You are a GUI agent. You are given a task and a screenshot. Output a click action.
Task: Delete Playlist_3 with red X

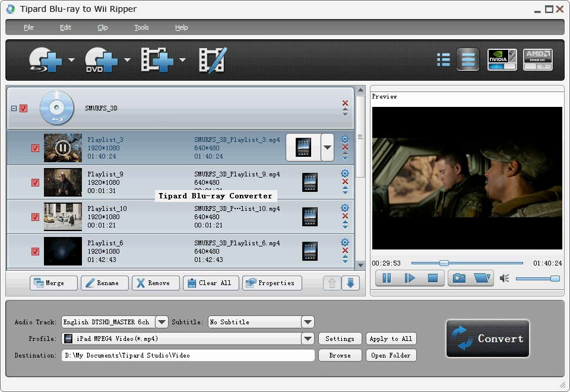coord(345,147)
